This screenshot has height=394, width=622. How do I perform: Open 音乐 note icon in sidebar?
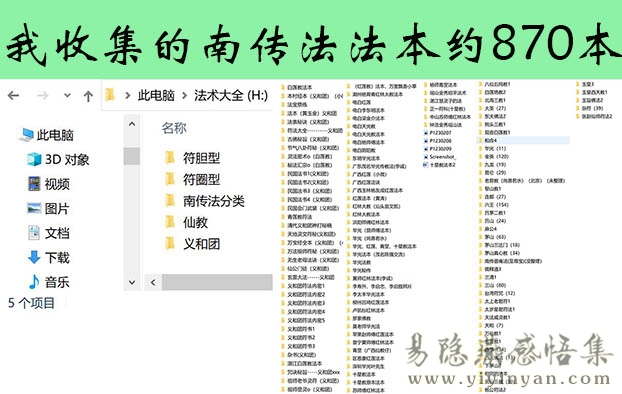point(34,282)
